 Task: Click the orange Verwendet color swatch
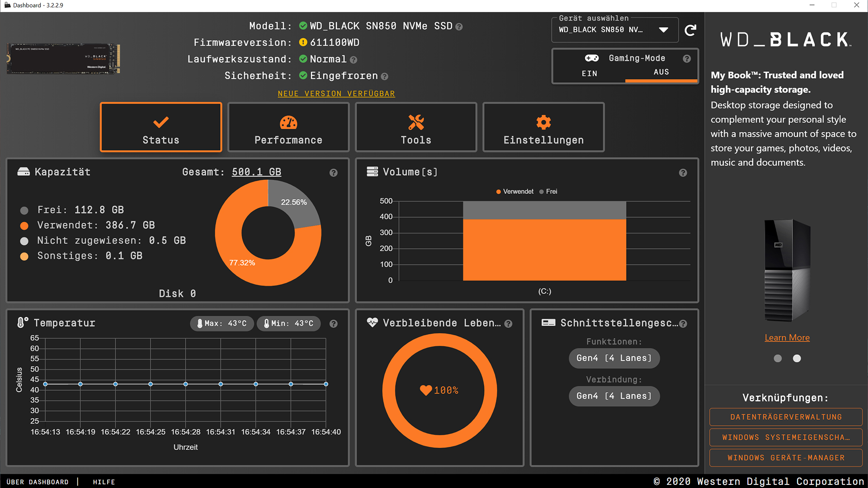click(x=24, y=226)
